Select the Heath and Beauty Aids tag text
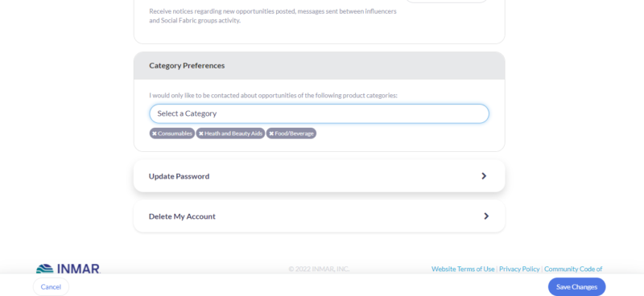The image size is (644, 296). [233, 134]
